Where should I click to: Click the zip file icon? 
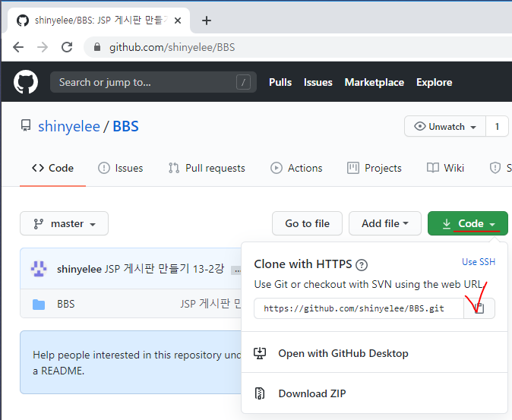pyautogui.click(x=260, y=393)
